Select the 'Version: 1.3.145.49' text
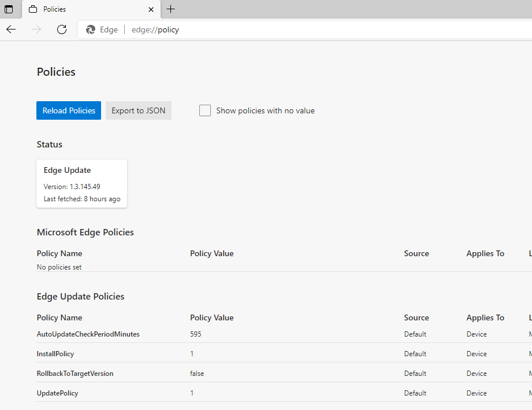Image resolution: width=532 pixels, height=410 pixels. [72, 186]
